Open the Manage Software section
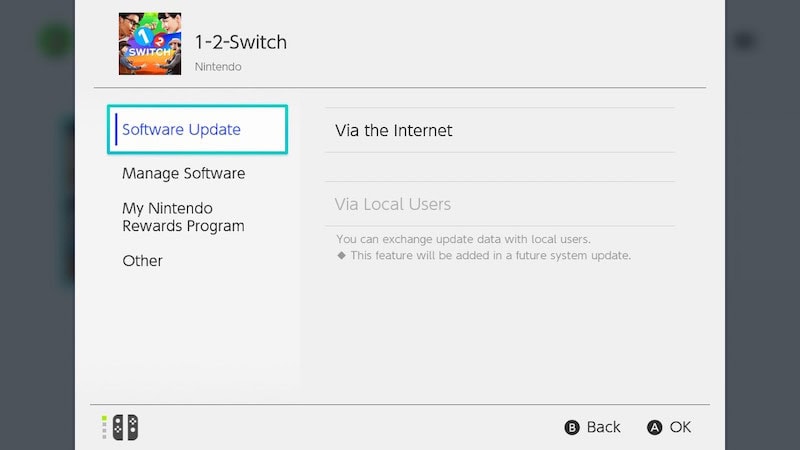Screen dimensions: 800x450 click(x=184, y=173)
